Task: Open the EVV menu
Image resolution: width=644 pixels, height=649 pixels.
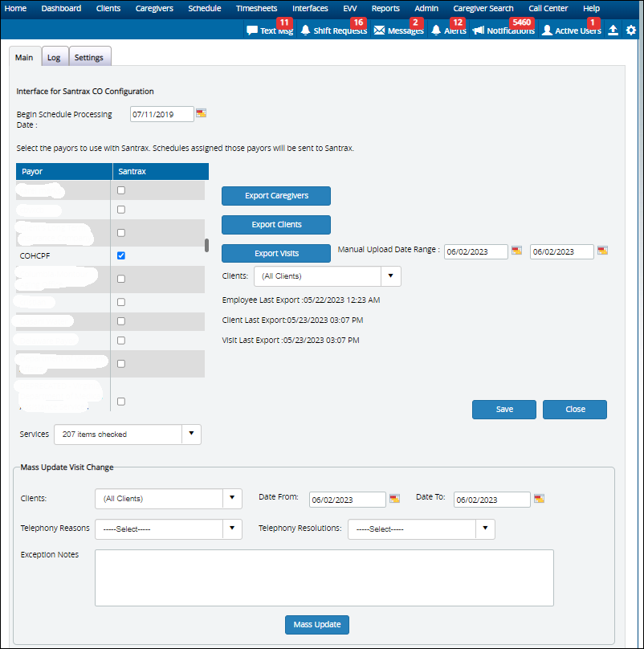Action: tap(350, 8)
